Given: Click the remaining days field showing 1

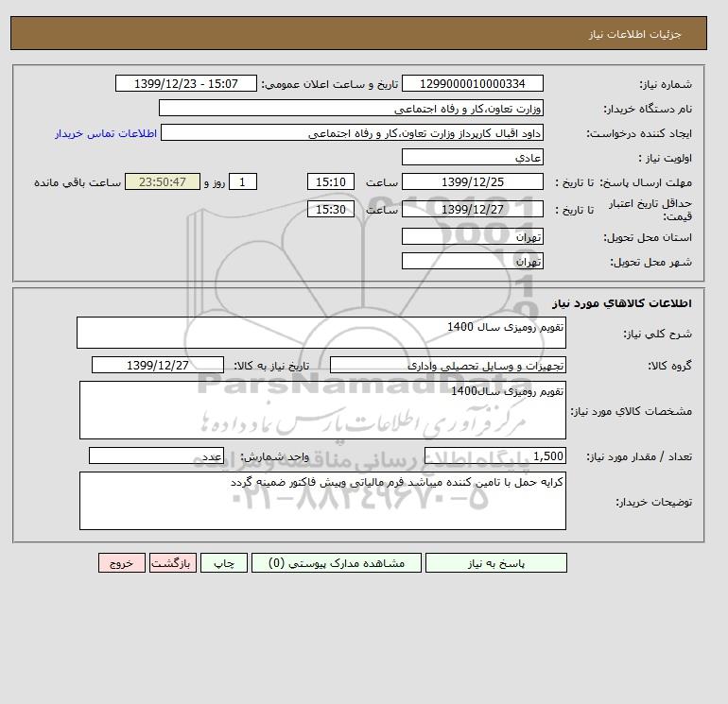Looking at the screenshot, I should coord(242,182).
